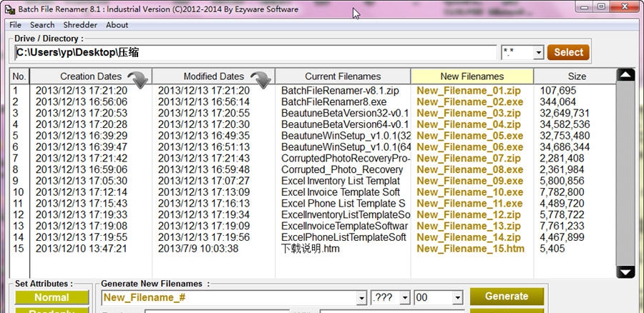
Task: Open the About menu
Action: click(117, 25)
